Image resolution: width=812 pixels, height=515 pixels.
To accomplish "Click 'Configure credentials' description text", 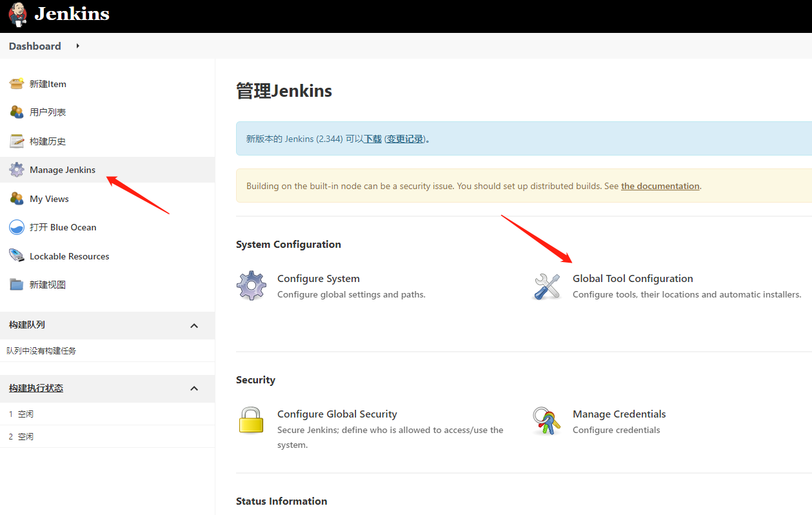I will pos(617,430).
